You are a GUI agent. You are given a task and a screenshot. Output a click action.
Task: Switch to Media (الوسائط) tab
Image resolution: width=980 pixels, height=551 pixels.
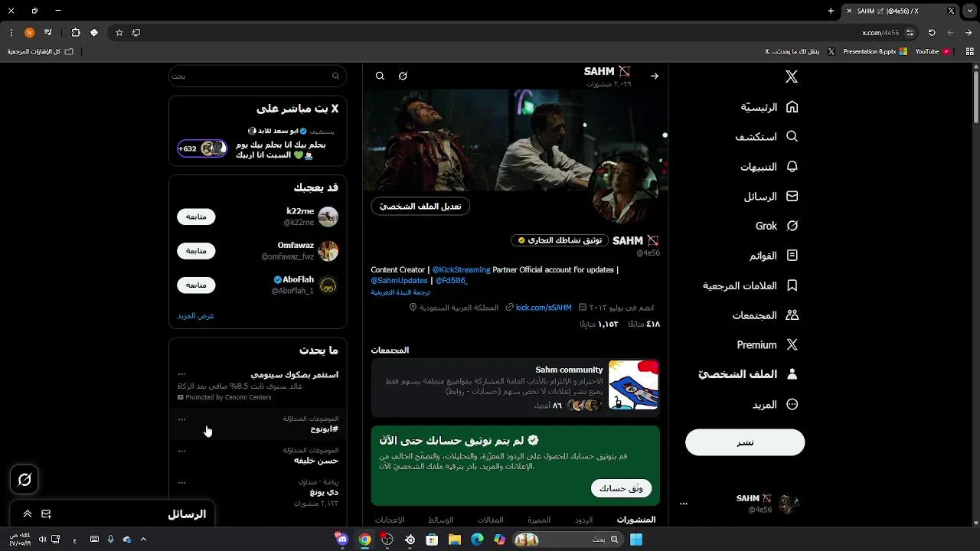(441, 520)
